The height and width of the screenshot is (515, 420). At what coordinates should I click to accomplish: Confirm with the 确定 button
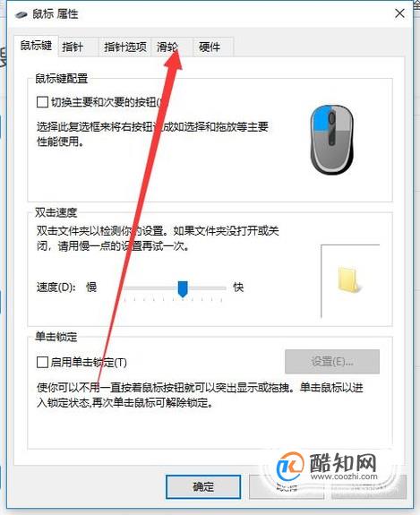[x=203, y=486]
